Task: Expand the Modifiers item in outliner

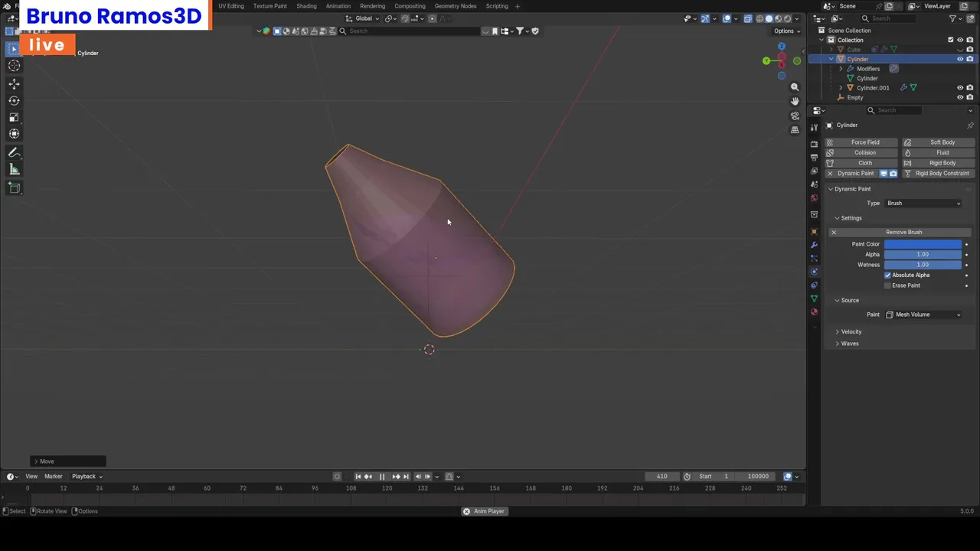Action: (x=841, y=69)
